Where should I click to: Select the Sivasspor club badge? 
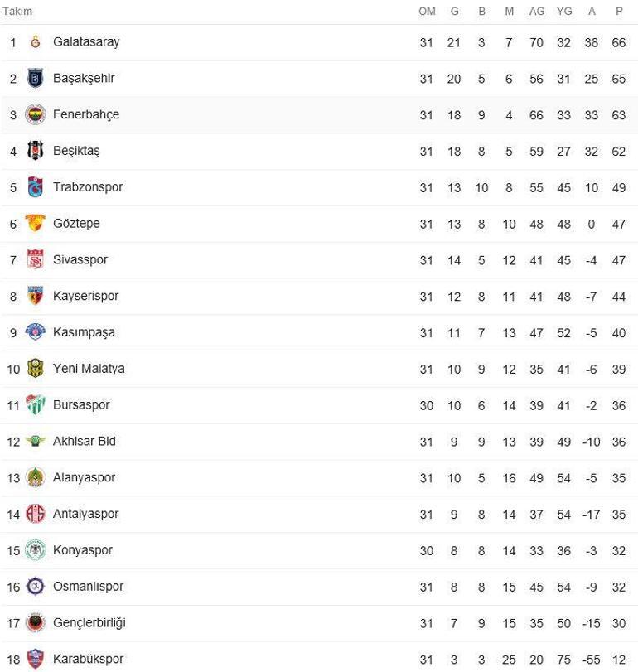[x=36, y=259]
